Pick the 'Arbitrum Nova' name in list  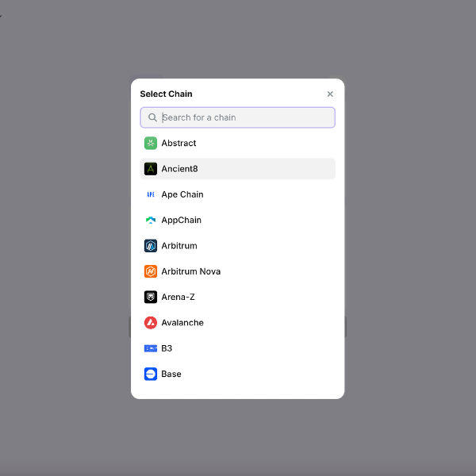(190, 271)
